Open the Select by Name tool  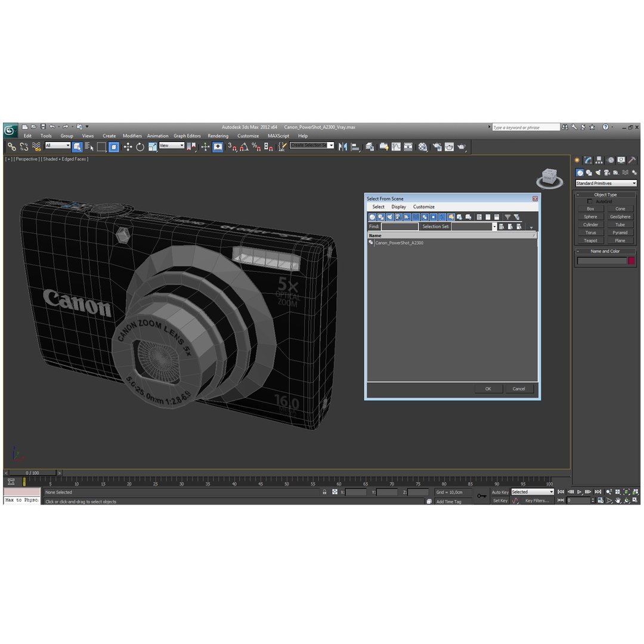pyautogui.click(x=89, y=147)
